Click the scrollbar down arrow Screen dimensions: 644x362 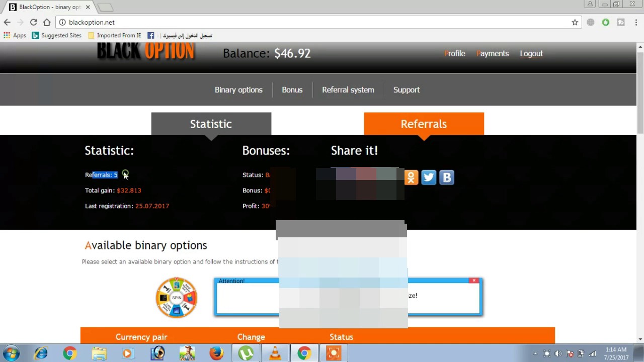tap(640, 339)
